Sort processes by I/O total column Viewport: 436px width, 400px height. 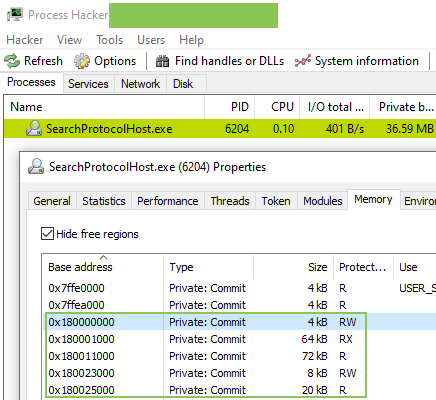click(x=335, y=107)
